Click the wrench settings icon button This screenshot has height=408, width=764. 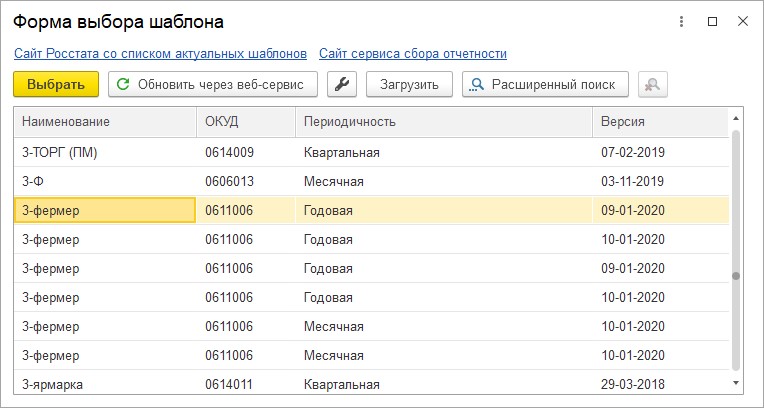342,84
